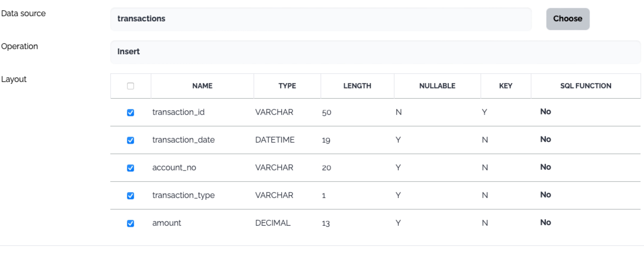
Task: Uncheck the account_no row checkbox
Action: tap(131, 168)
